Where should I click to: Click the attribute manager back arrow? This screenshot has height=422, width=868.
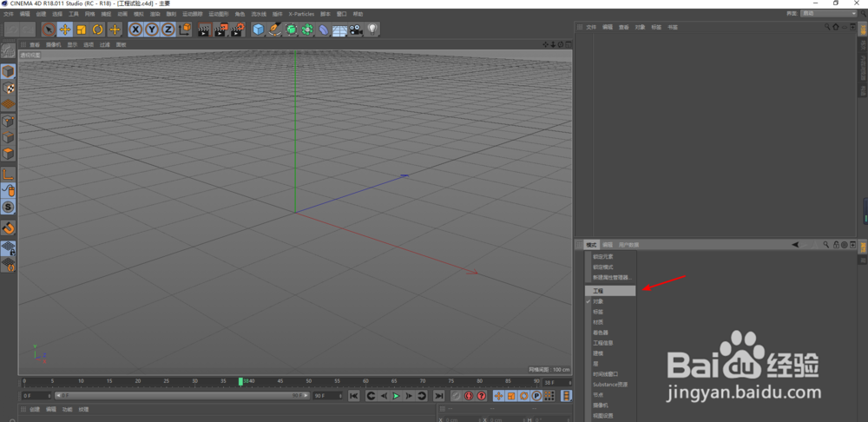[795, 245]
